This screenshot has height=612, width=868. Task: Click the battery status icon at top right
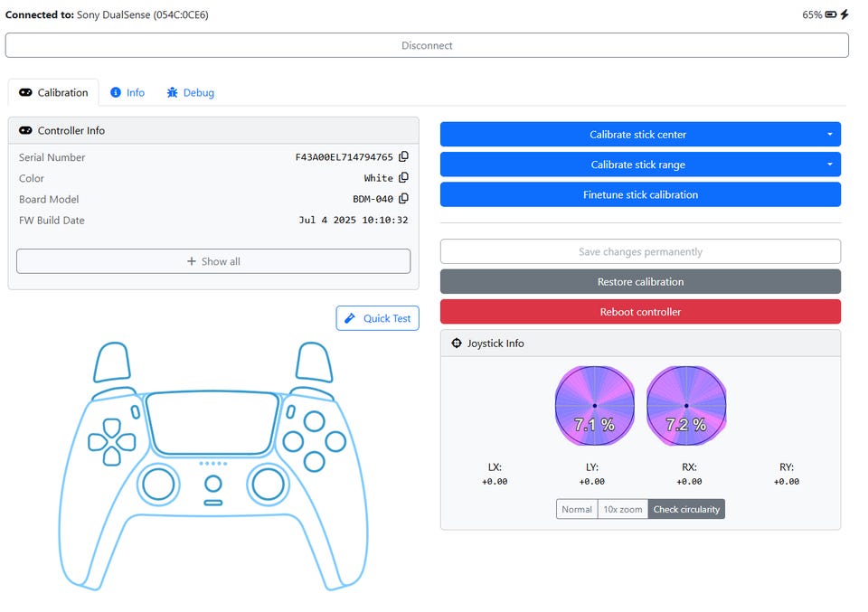[830, 14]
